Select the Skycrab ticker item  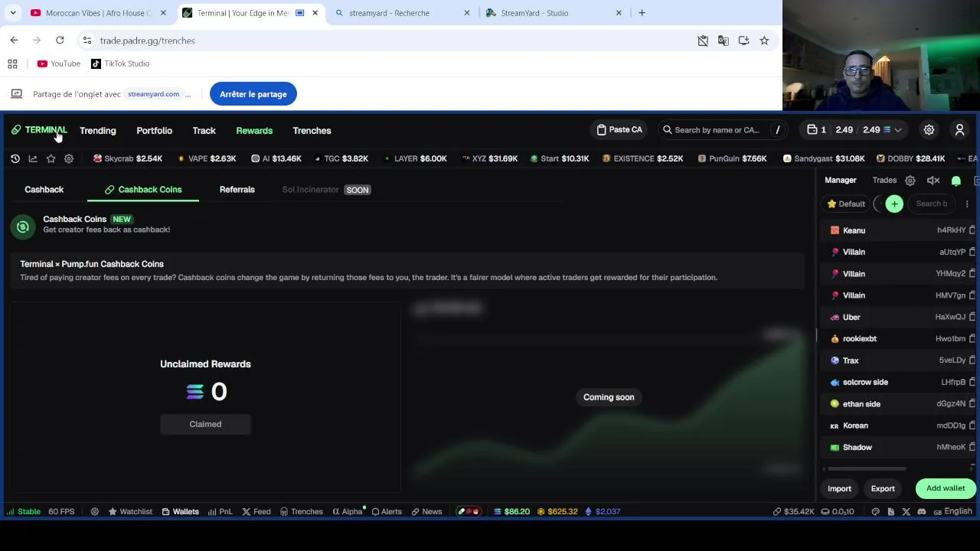[x=128, y=158]
